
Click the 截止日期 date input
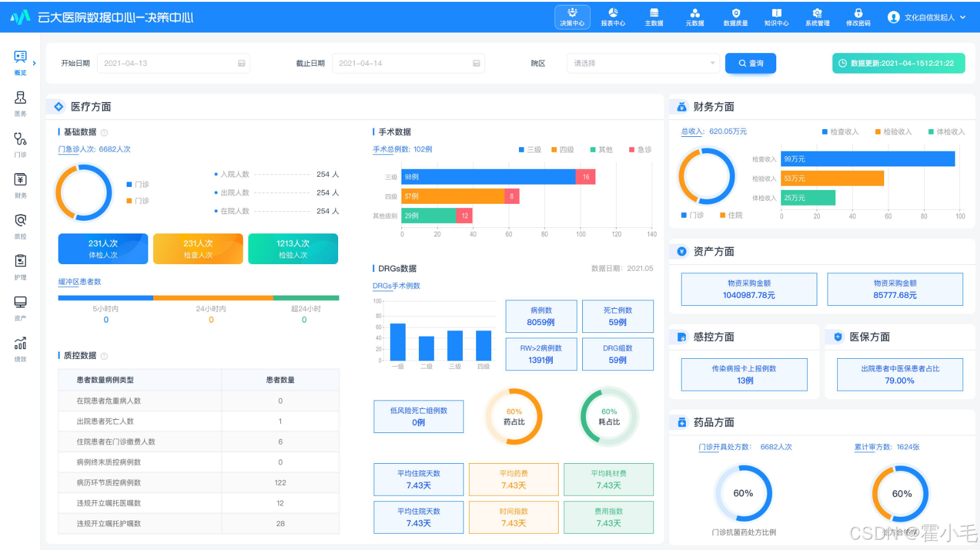coord(409,63)
